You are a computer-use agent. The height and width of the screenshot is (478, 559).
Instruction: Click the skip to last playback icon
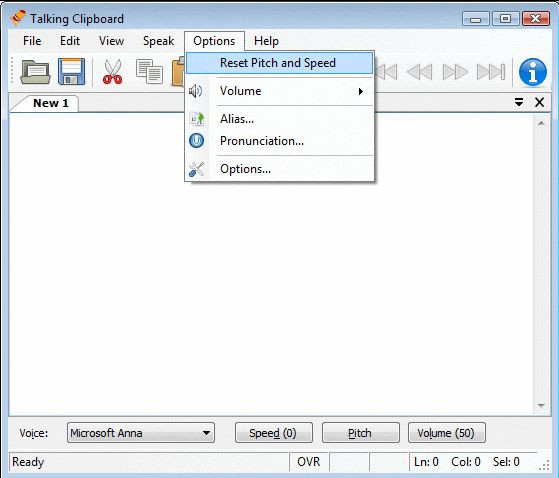click(491, 72)
